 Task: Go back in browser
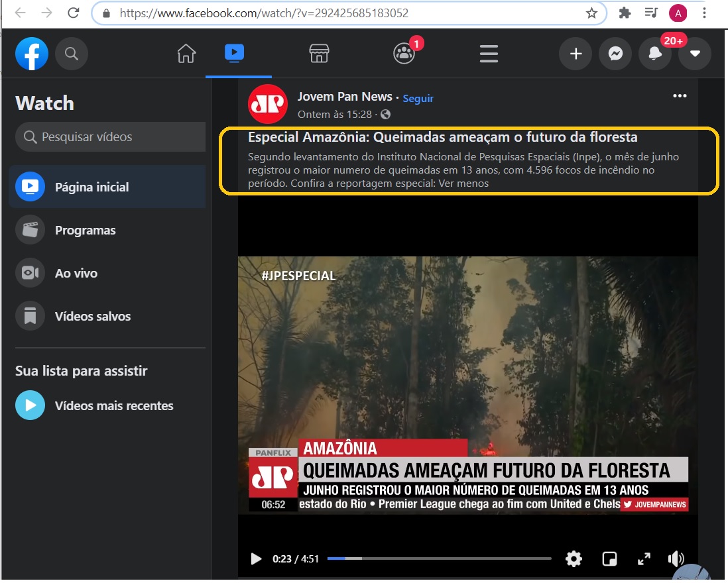[21, 13]
